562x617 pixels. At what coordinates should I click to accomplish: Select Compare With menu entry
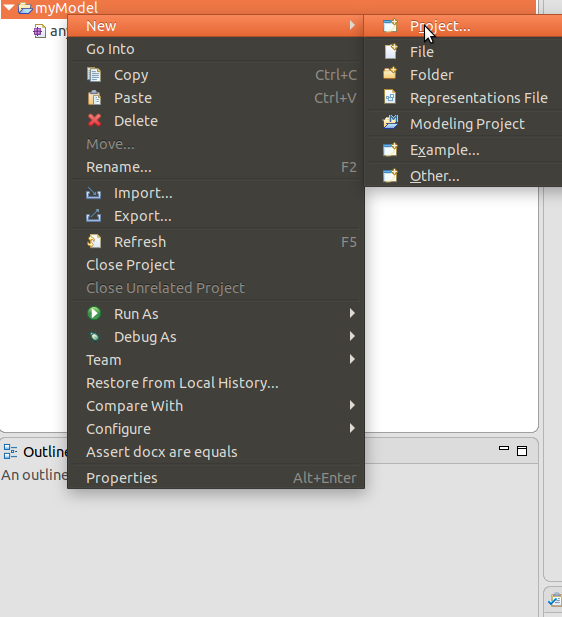coord(216,406)
